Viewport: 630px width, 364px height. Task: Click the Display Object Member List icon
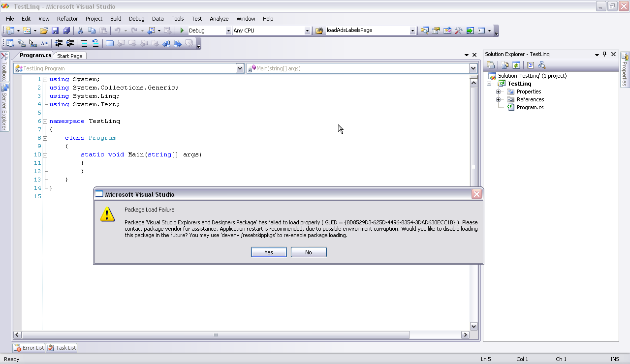pyautogui.click(x=10, y=43)
